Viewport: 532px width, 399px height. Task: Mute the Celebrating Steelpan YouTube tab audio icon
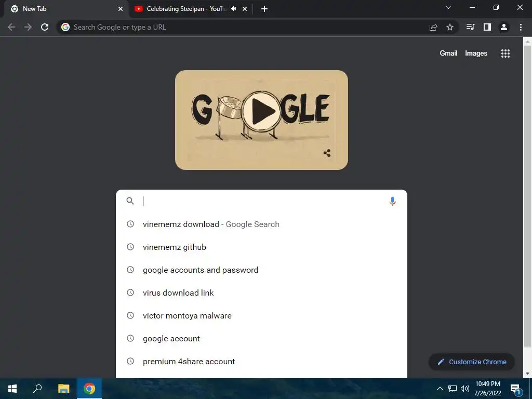pos(233,9)
